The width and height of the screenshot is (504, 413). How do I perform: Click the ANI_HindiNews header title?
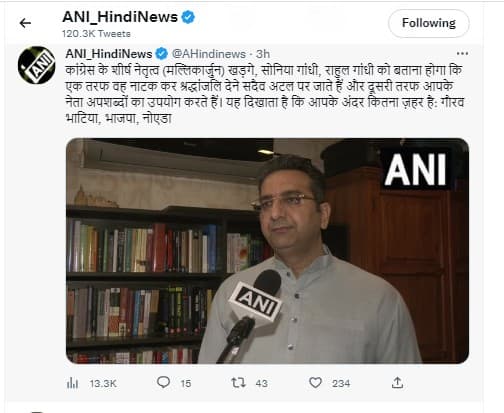(x=120, y=17)
